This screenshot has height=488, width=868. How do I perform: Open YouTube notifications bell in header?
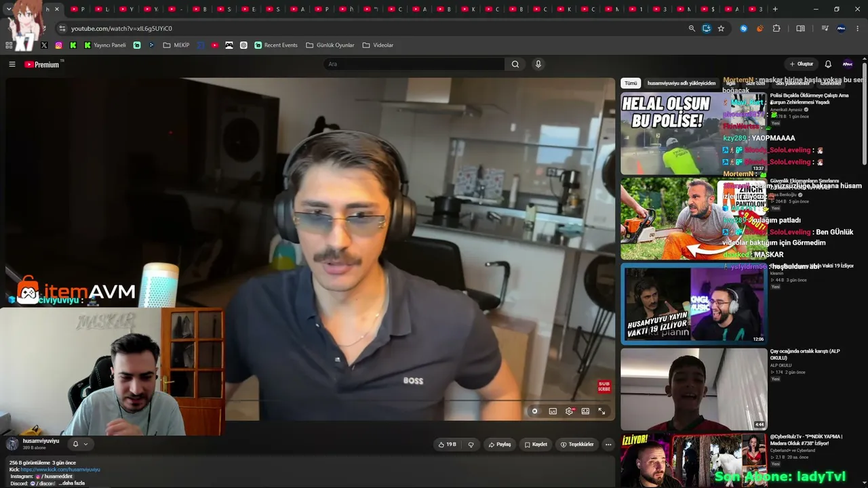828,64
